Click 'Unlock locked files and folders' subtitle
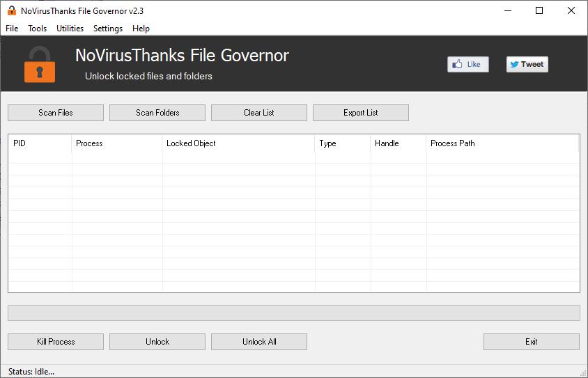588x378 pixels. 148,76
